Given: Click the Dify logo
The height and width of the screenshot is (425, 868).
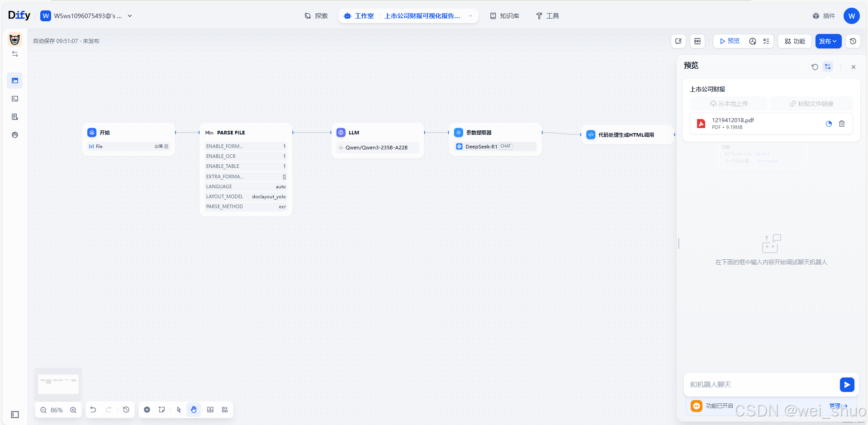Looking at the screenshot, I should click(x=19, y=15).
